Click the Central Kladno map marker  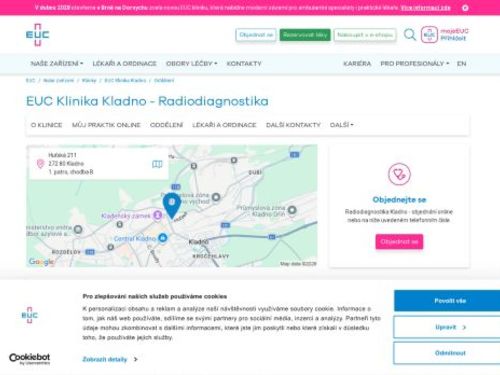pyautogui.click(x=163, y=238)
